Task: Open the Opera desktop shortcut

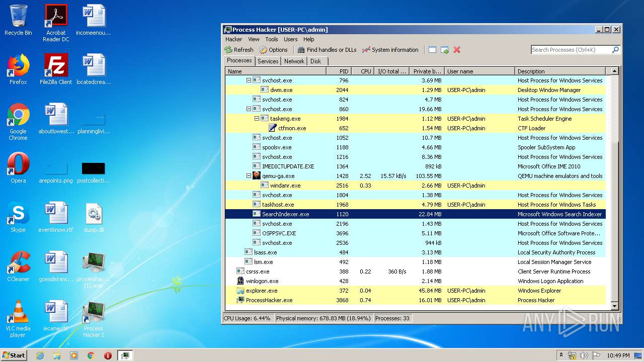Action: click(18, 168)
